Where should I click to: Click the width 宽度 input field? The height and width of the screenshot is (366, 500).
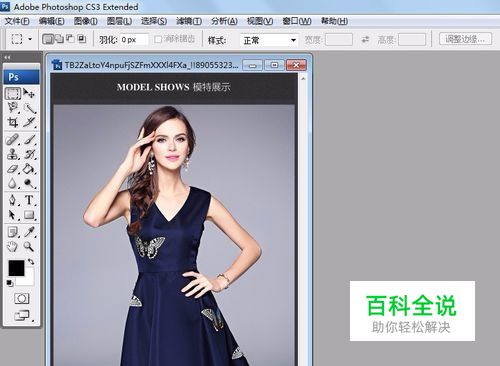click(x=339, y=39)
